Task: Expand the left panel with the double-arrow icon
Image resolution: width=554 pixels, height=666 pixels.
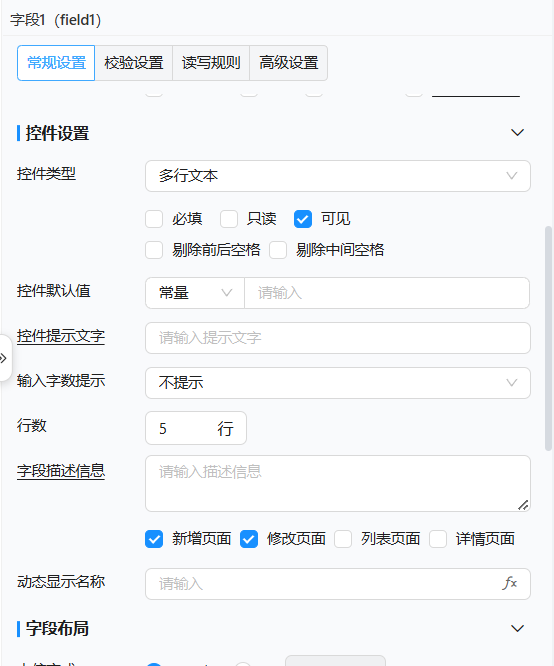Action: click(4, 358)
